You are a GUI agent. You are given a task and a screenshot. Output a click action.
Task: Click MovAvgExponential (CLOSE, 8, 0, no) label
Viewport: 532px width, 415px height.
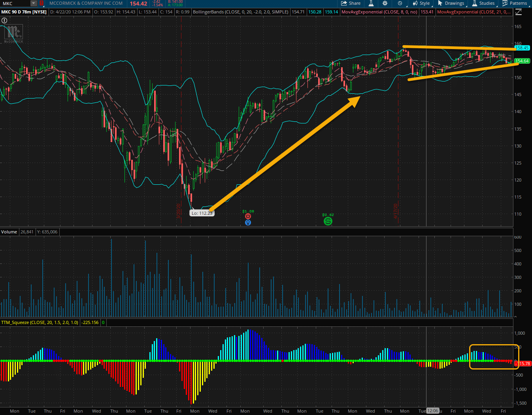pyautogui.click(x=379, y=12)
